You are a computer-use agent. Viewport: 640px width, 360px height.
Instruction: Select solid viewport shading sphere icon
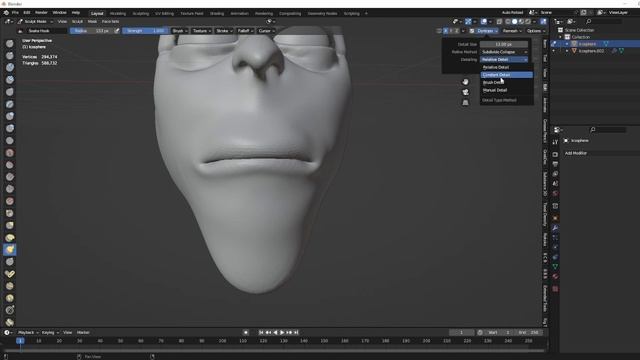coord(514,22)
